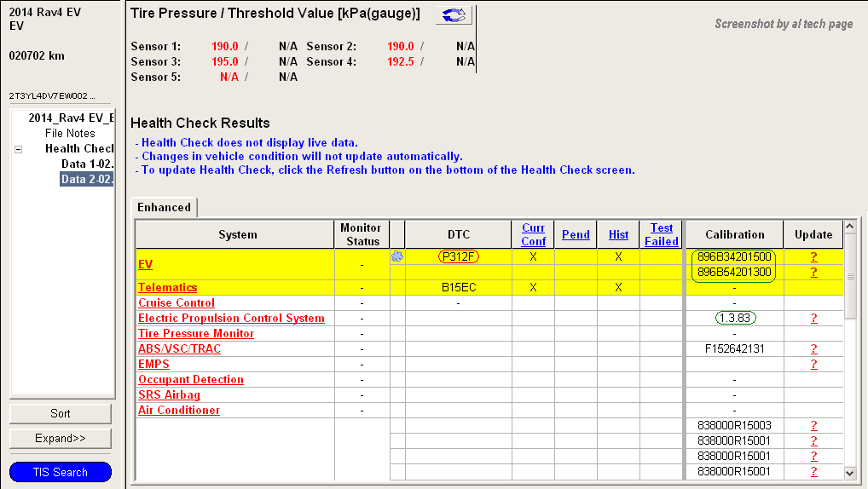Select the Data 1 entry in the tree

click(87, 164)
